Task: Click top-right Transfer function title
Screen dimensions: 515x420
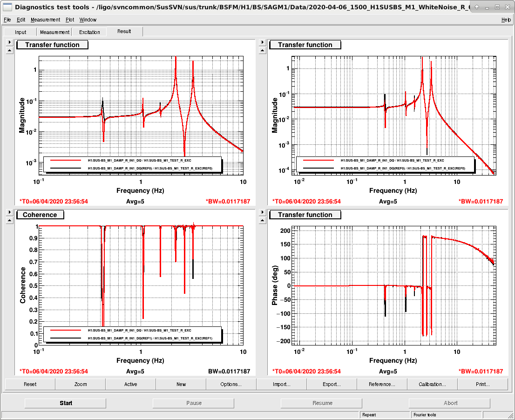Action: [305, 45]
